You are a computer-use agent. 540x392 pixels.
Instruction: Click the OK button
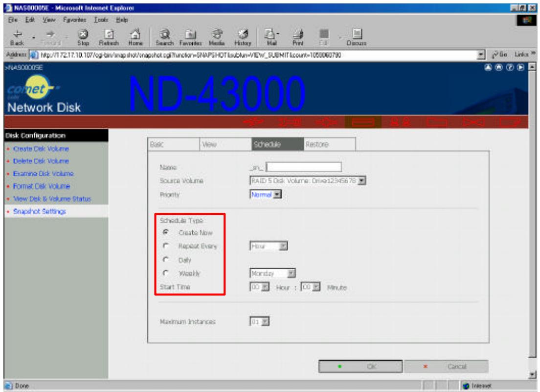[x=360, y=366]
